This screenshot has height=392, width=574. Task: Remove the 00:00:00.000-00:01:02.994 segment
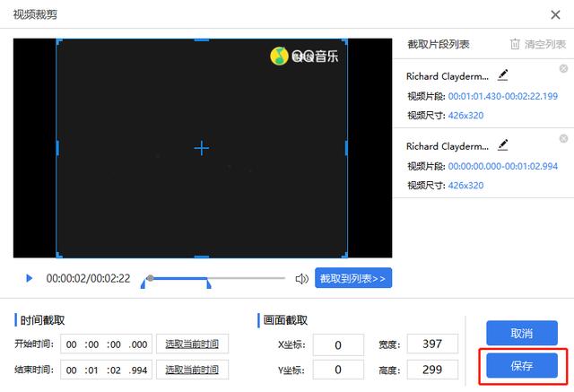point(563,138)
